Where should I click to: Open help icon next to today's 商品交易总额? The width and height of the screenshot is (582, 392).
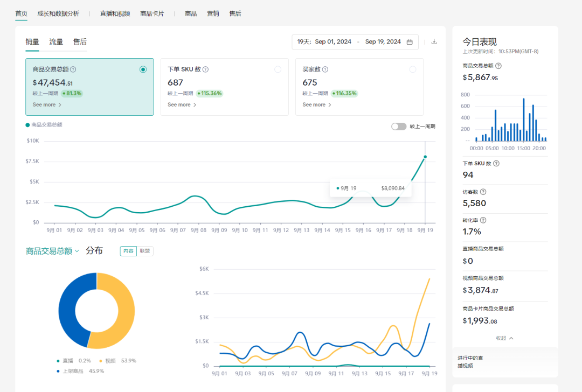point(498,66)
